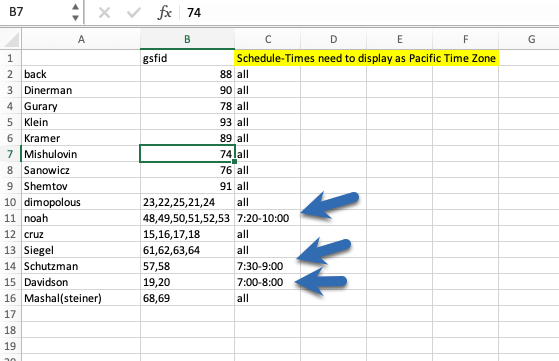
Task: Click gsfid cell with value 89
Action: point(188,138)
